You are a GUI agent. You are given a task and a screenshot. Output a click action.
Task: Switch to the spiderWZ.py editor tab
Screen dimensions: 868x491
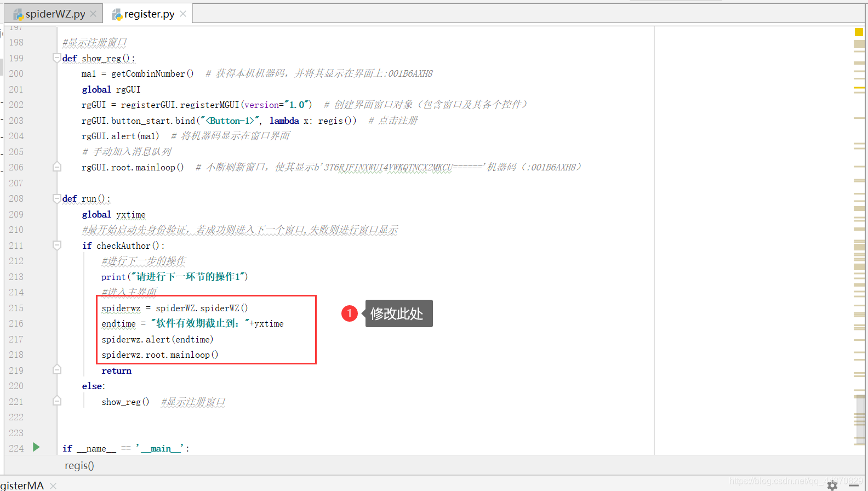(x=55, y=14)
